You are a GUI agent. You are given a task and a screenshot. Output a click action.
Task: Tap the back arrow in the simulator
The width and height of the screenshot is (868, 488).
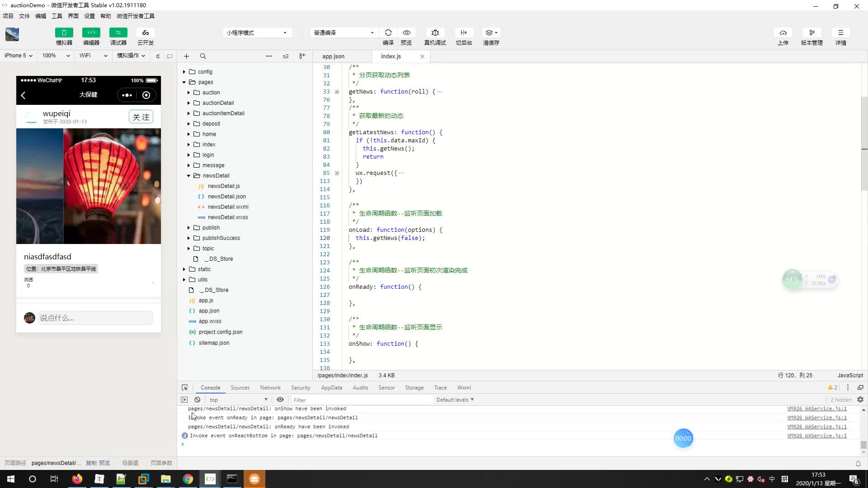click(x=24, y=95)
